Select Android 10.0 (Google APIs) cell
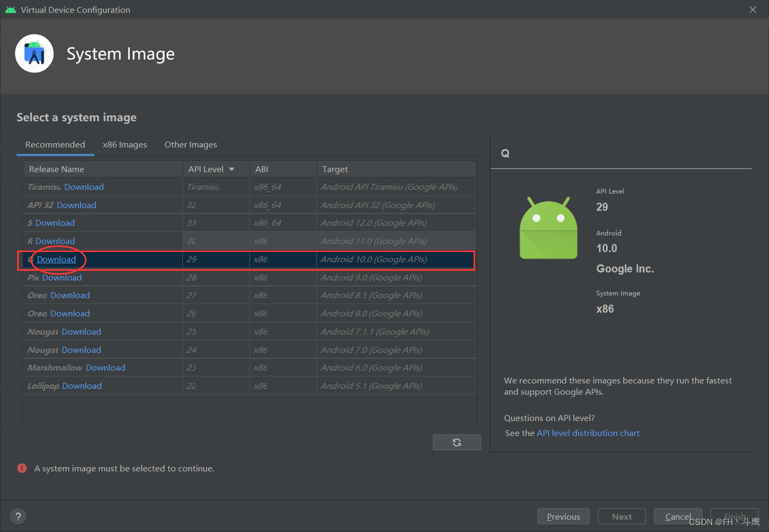The width and height of the screenshot is (769, 532). [396, 260]
